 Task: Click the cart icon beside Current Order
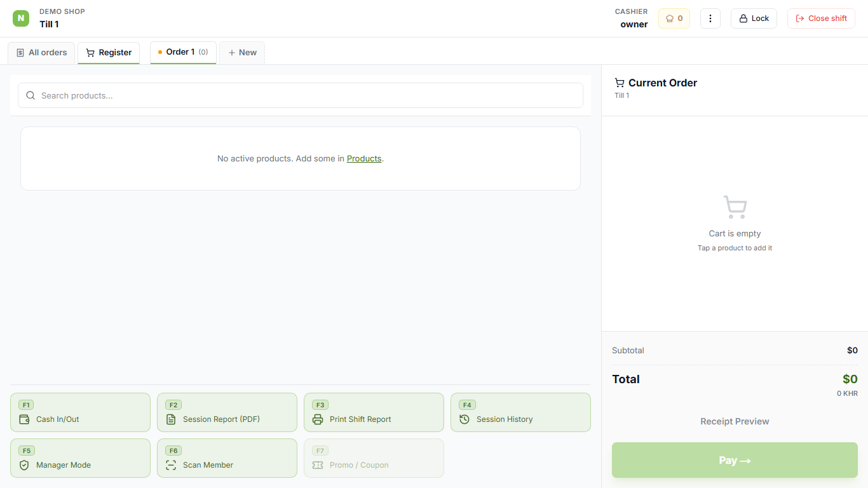click(x=620, y=83)
